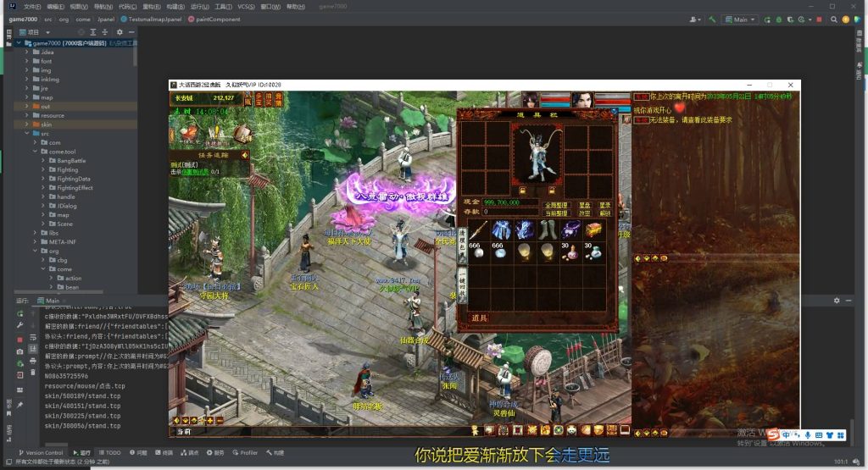Select the boots item in the inventory
Viewport: 868px width, 470px height.
pyautogui.click(x=548, y=230)
